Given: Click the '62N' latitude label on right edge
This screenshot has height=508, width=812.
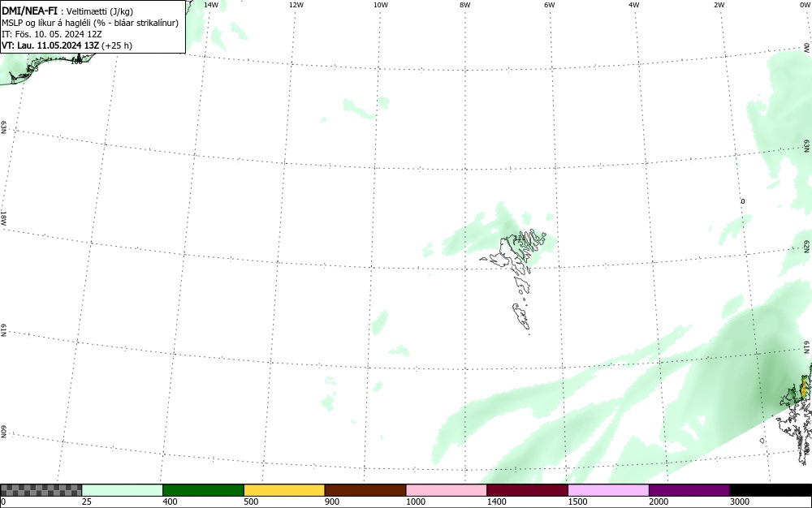Looking at the screenshot, I should tap(807, 246).
